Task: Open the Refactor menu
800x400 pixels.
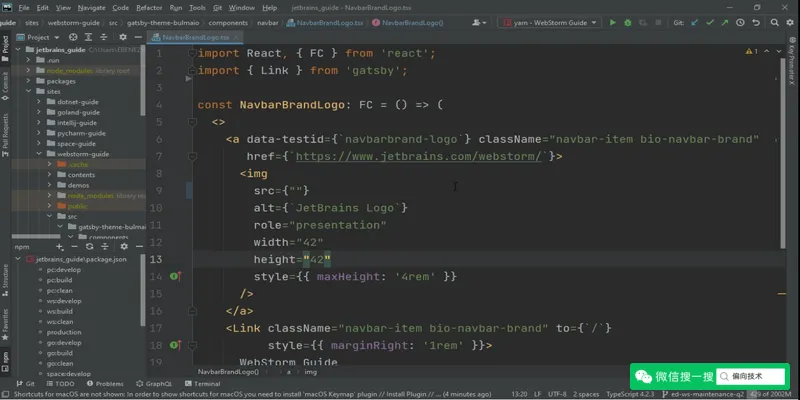Action: point(149,8)
